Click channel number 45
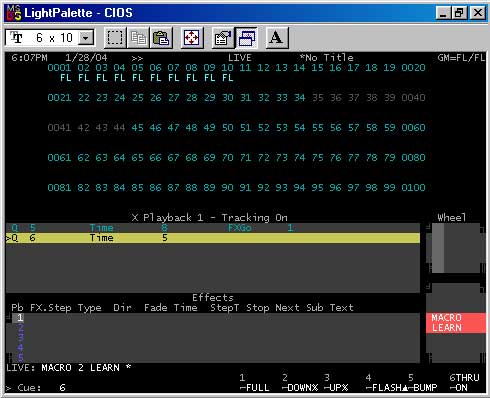The height and width of the screenshot is (398, 490). click(137, 128)
